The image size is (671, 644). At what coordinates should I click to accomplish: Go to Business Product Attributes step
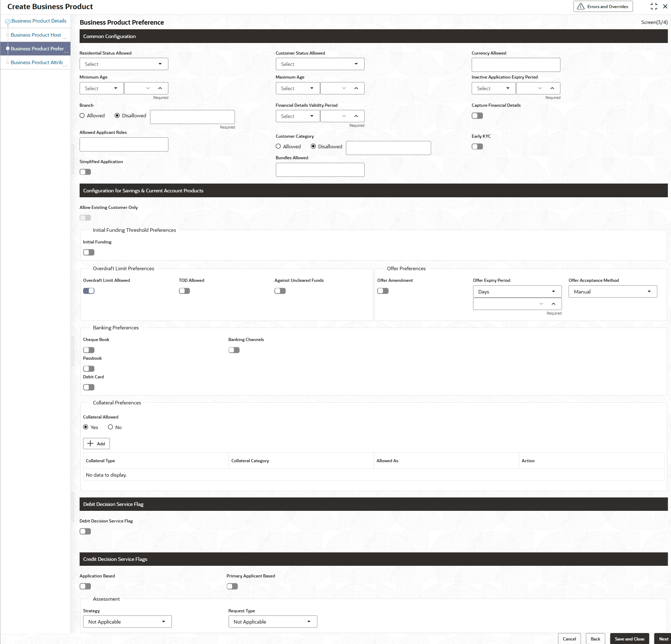pos(37,62)
